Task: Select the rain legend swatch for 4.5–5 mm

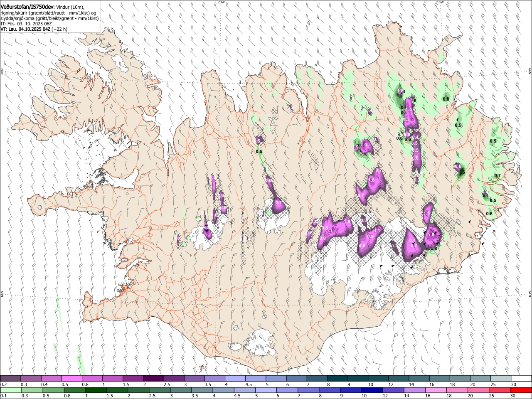Action: tap(244, 390)
